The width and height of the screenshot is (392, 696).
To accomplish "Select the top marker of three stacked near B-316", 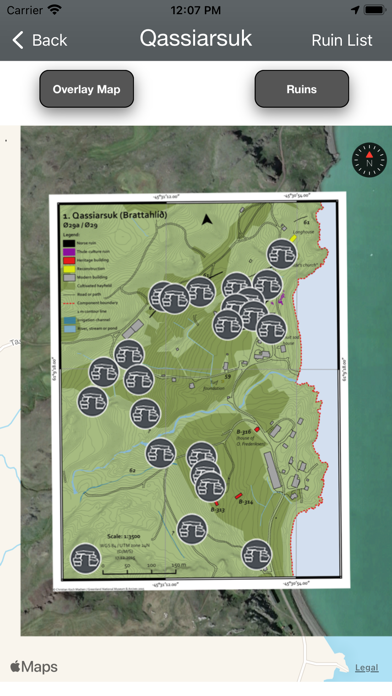I will pyautogui.click(x=202, y=456).
